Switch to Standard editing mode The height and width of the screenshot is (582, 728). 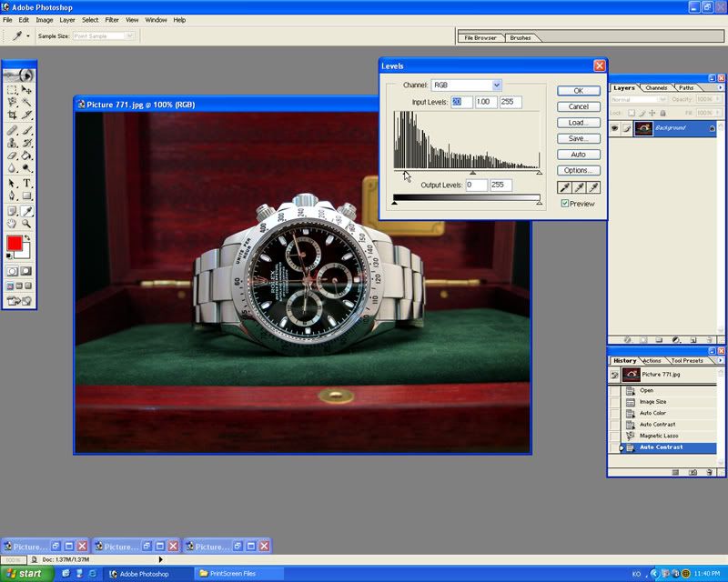tap(13, 271)
